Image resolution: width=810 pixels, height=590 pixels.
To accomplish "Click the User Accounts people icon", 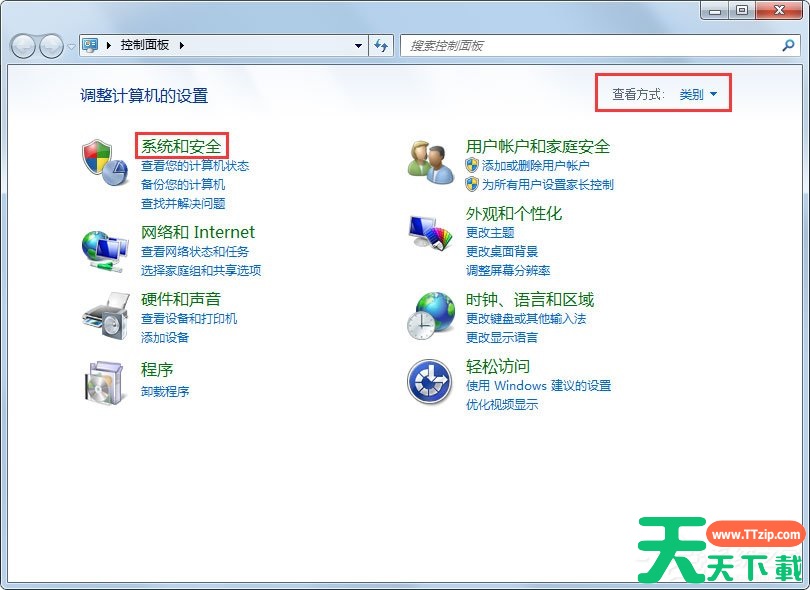I will pyautogui.click(x=430, y=162).
